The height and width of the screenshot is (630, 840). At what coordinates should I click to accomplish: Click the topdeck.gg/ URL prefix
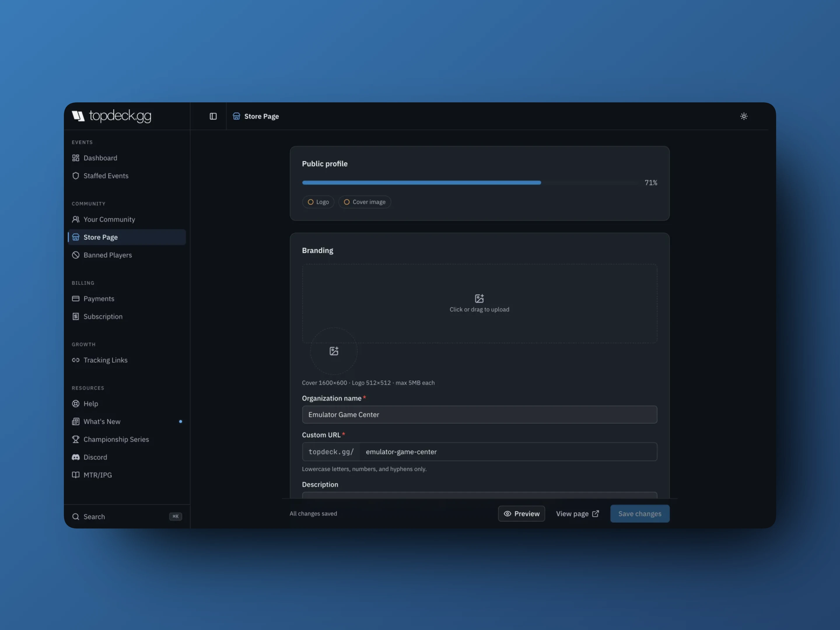pyautogui.click(x=331, y=452)
